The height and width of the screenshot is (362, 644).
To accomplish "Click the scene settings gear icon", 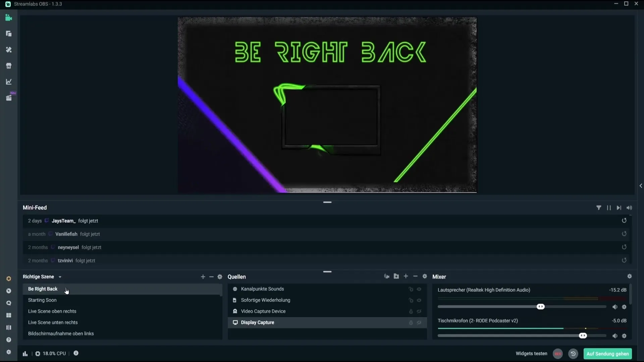I will pyautogui.click(x=220, y=277).
